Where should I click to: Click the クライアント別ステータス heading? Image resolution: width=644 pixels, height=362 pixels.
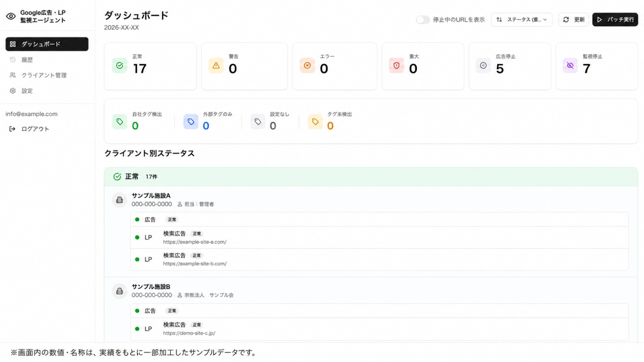point(149,153)
